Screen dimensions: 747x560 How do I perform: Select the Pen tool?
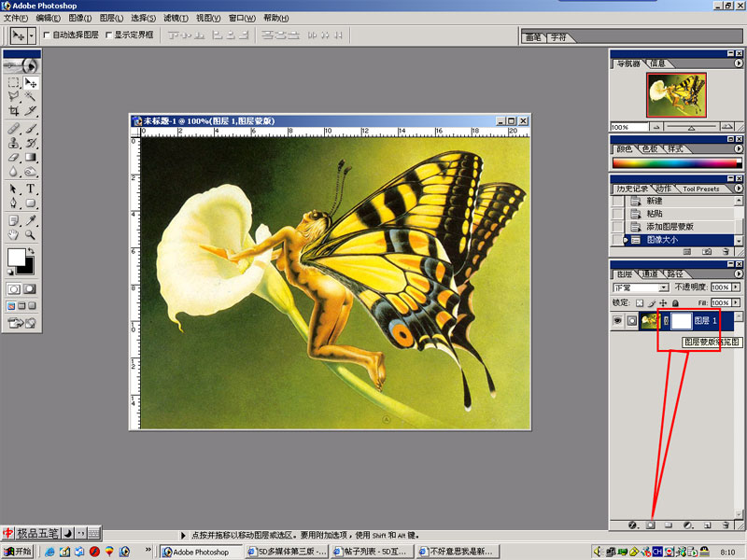[13, 203]
